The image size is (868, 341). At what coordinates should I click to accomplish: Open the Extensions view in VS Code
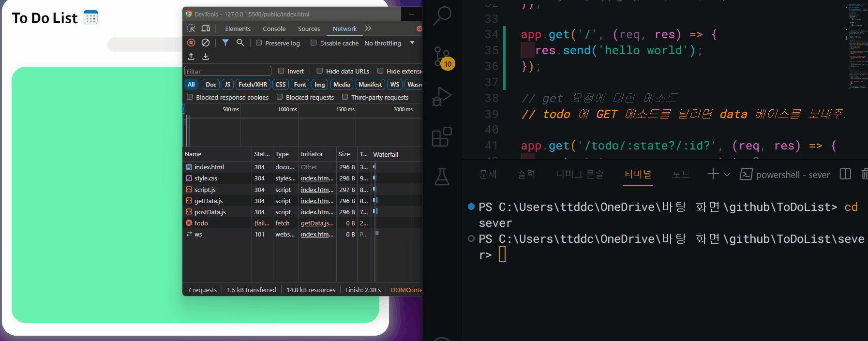click(x=442, y=137)
